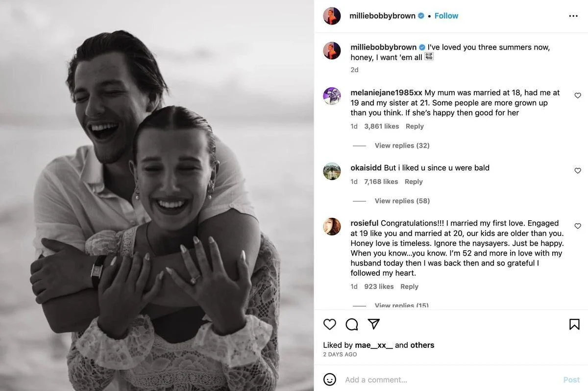Expand View replies (15) thread

pos(402,306)
